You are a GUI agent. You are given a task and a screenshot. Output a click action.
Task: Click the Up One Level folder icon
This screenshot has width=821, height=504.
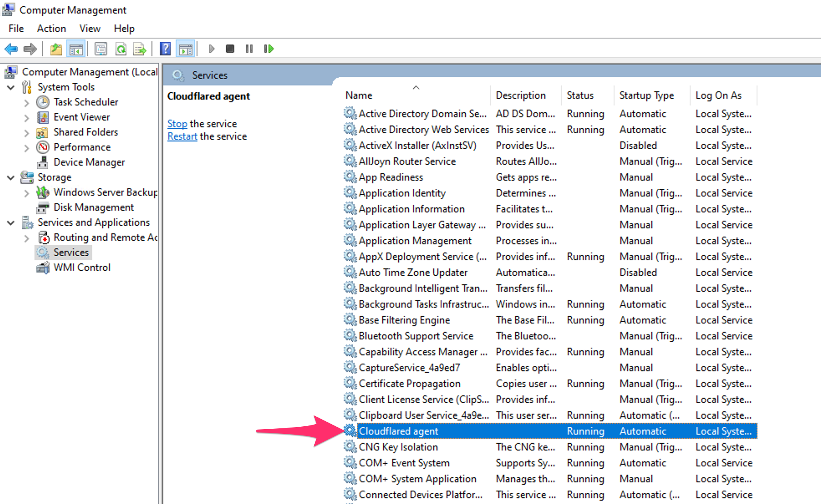[x=56, y=49]
